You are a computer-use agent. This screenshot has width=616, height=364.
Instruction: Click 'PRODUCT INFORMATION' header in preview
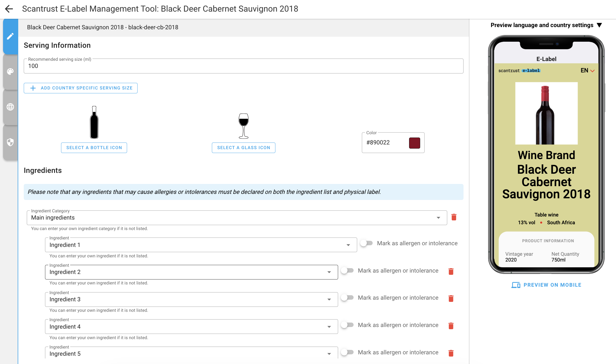548,241
